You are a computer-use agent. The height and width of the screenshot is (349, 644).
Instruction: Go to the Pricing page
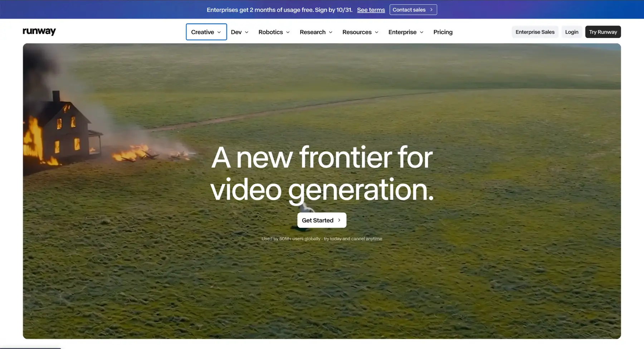coord(443,32)
